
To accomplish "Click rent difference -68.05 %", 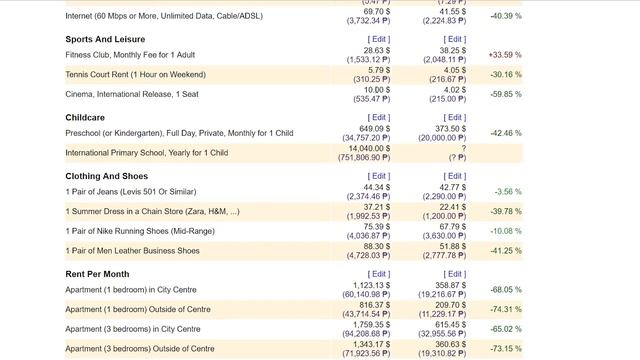I will point(506,290).
